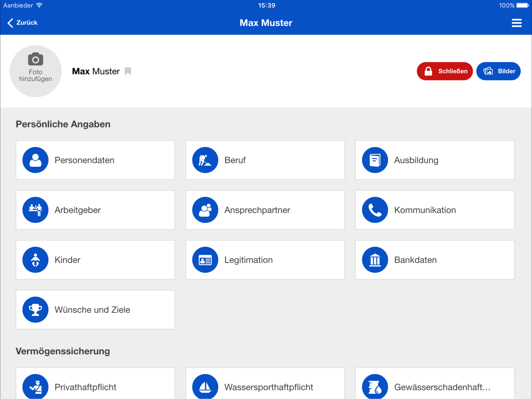Tap the Wünsche und Ziele trophy icon

35,309
